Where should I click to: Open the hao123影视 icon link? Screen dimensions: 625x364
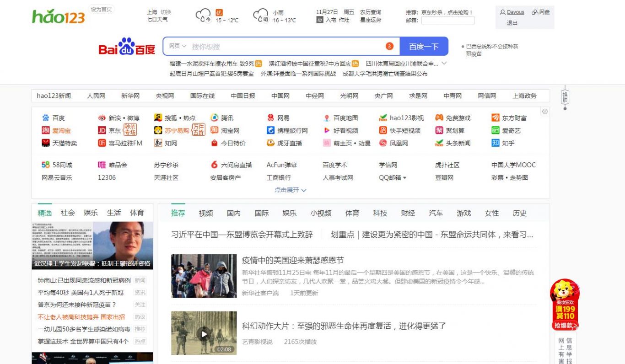point(383,118)
